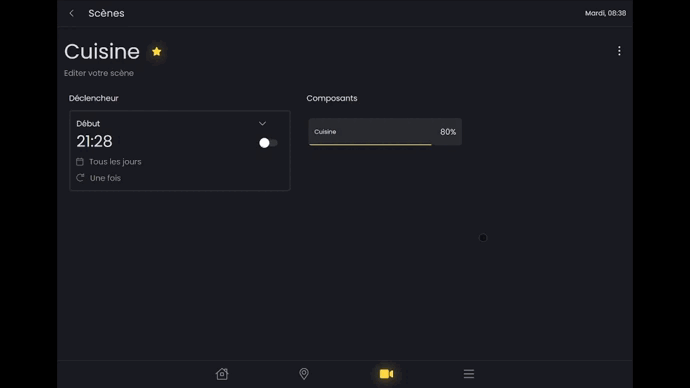Click the Mardi, 08:38 clock

tap(606, 13)
